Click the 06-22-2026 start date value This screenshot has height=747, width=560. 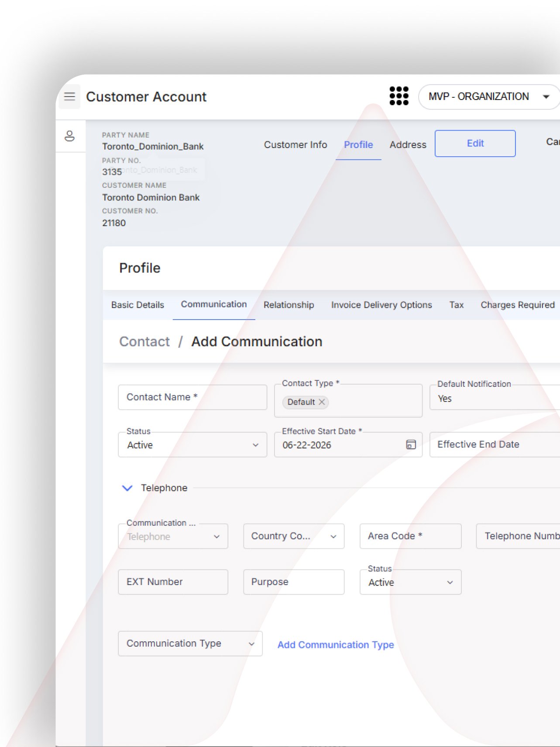click(307, 445)
